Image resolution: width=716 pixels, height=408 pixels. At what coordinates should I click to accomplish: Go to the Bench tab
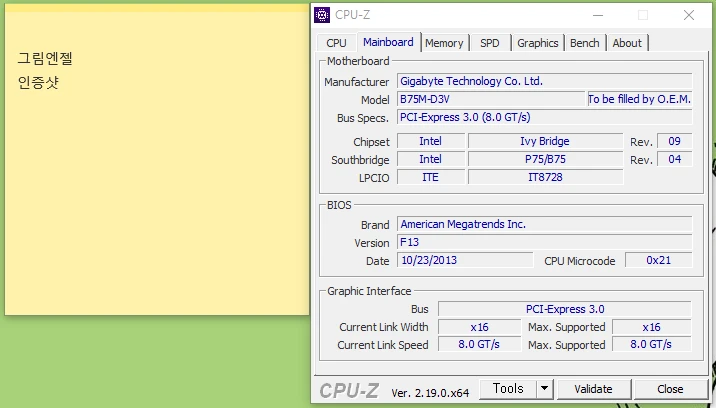[x=584, y=43]
